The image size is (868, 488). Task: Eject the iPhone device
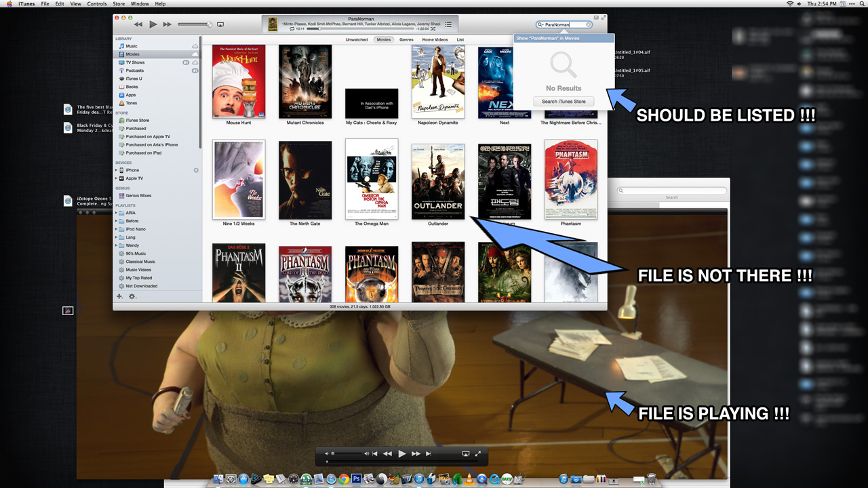pos(196,170)
